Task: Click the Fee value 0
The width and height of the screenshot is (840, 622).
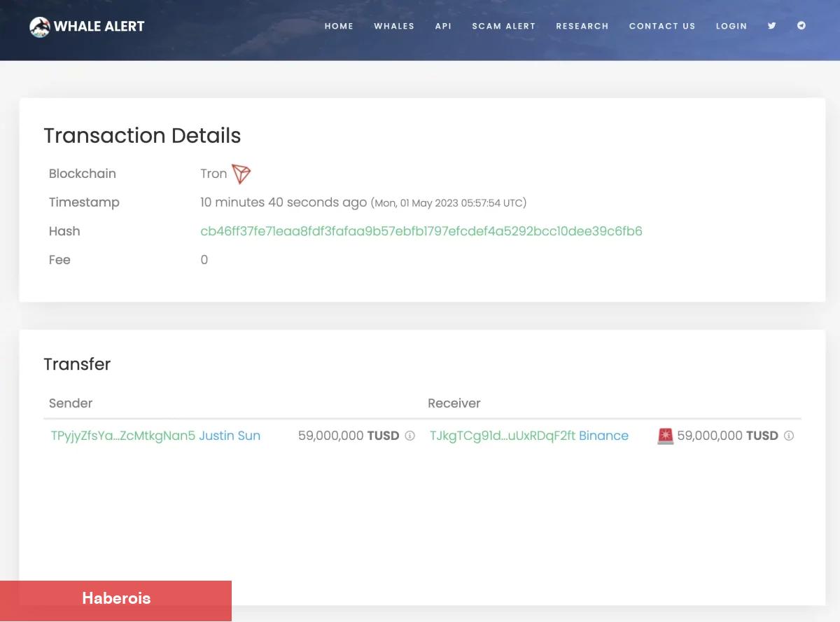Action: (x=204, y=260)
